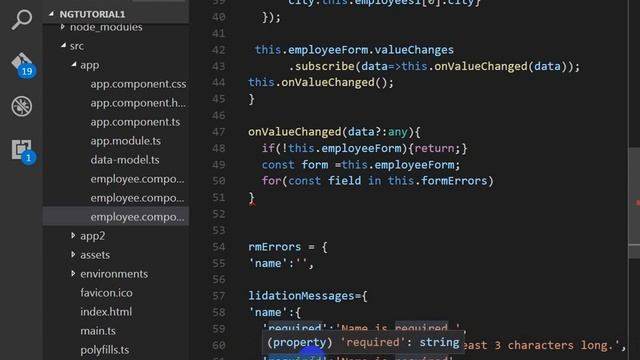
Task: Open index.html file
Action: click(x=106, y=311)
